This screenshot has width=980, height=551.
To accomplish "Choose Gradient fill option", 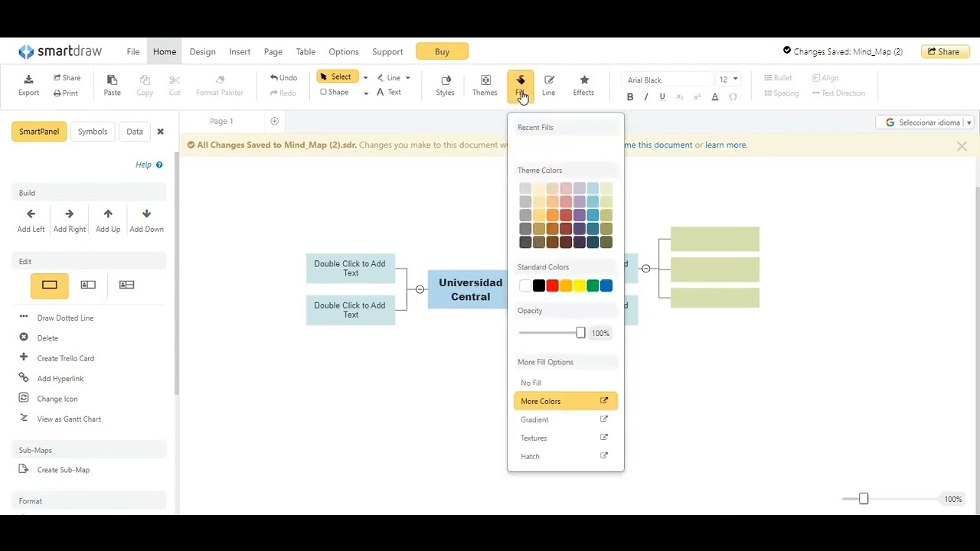I will (566, 419).
